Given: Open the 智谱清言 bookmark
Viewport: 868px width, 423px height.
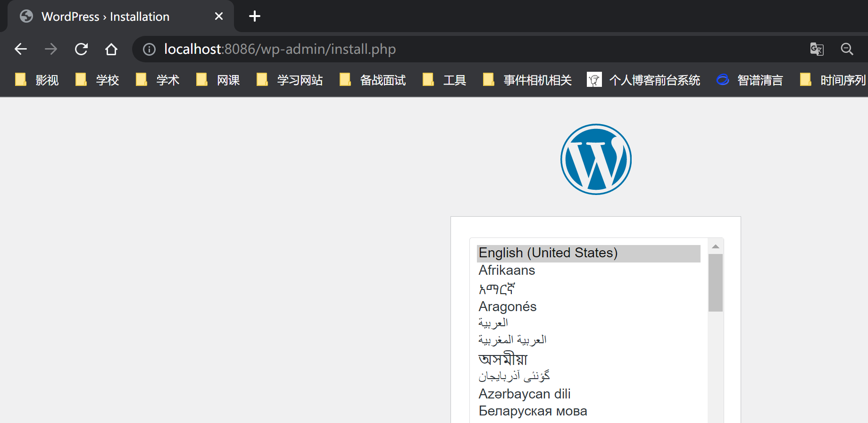Looking at the screenshot, I should pyautogui.click(x=750, y=80).
